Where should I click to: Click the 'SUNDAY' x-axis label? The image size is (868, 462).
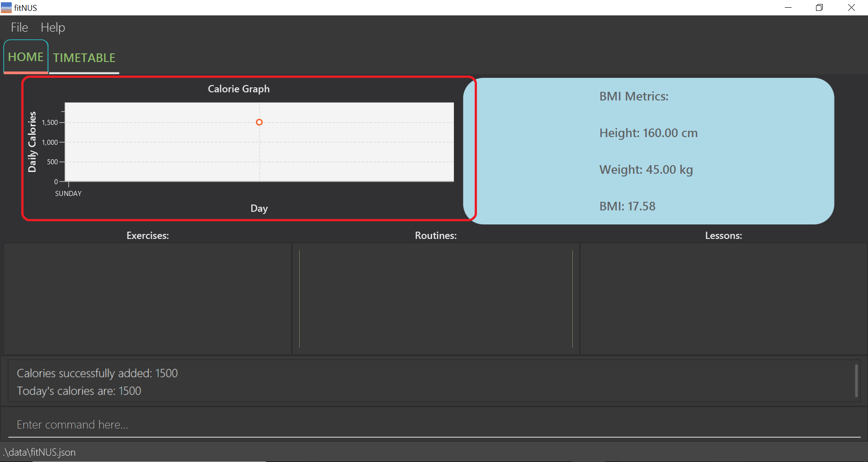click(68, 194)
